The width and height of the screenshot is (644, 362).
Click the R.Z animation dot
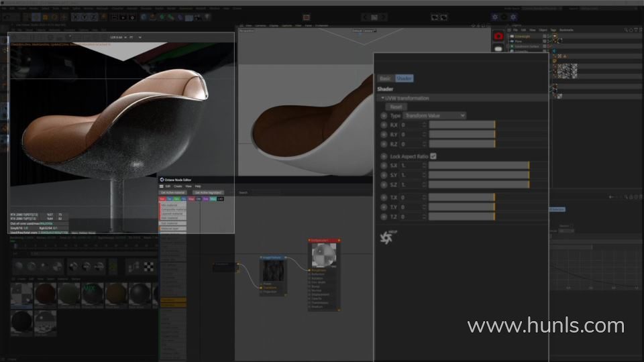(x=384, y=144)
